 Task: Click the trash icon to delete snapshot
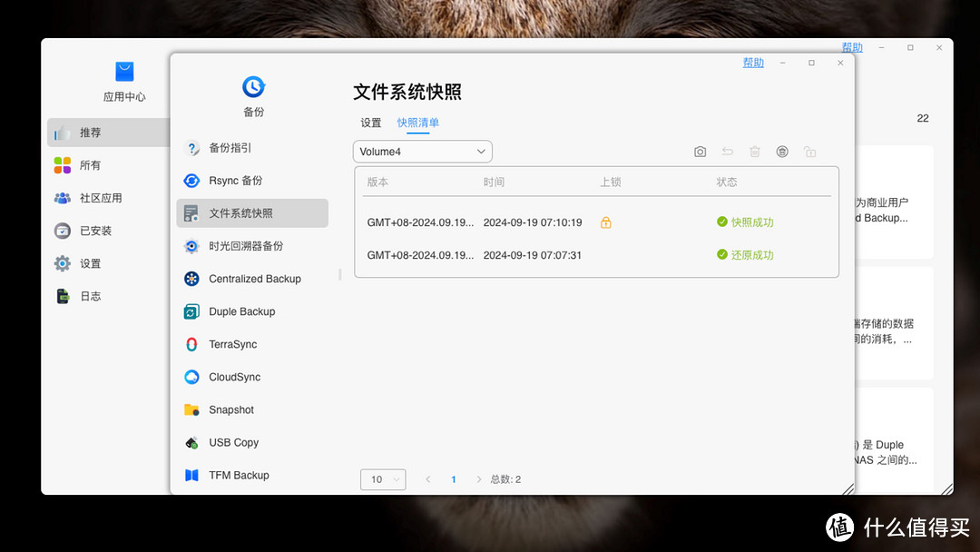pyautogui.click(x=755, y=152)
